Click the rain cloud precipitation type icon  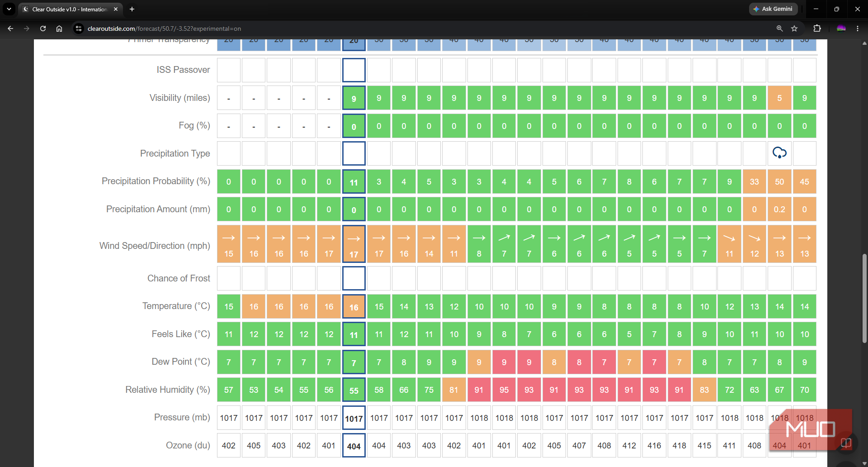pos(779,153)
